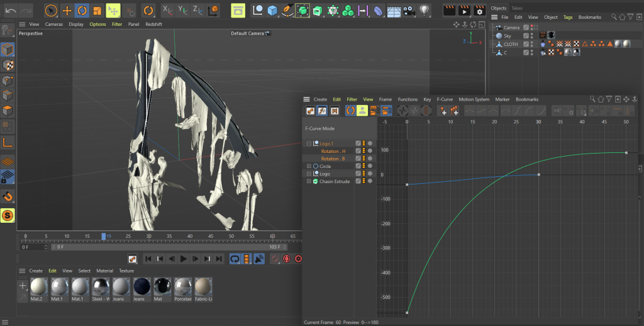
Task: Toggle sound playback in the timeline controls
Action: (259, 259)
